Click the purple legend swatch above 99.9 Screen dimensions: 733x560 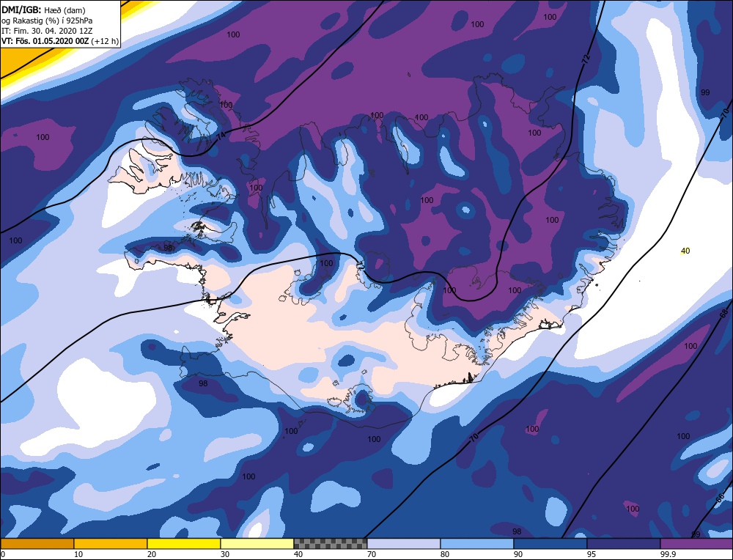pyautogui.click(x=696, y=544)
